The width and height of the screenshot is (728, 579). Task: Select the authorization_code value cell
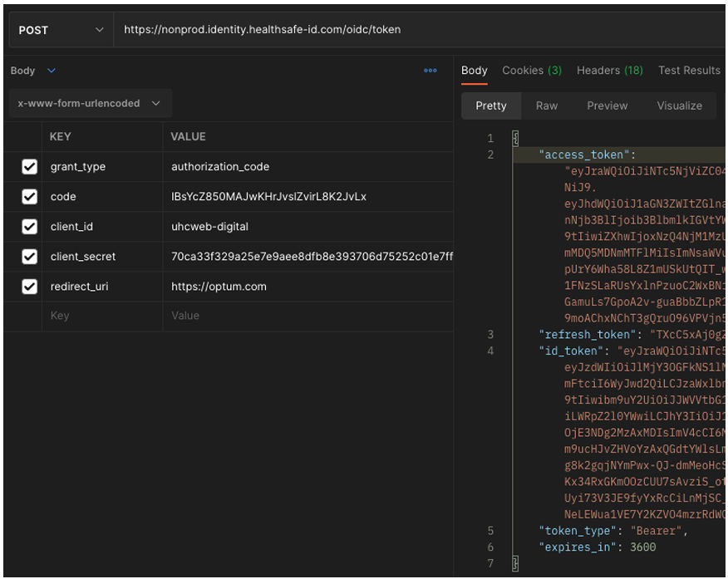[307, 166]
